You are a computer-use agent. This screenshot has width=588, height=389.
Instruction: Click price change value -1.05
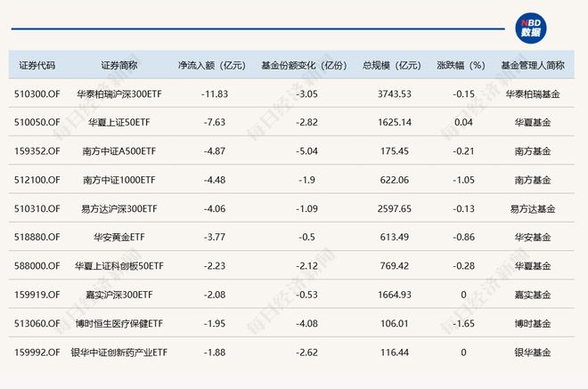tap(463, 180)
